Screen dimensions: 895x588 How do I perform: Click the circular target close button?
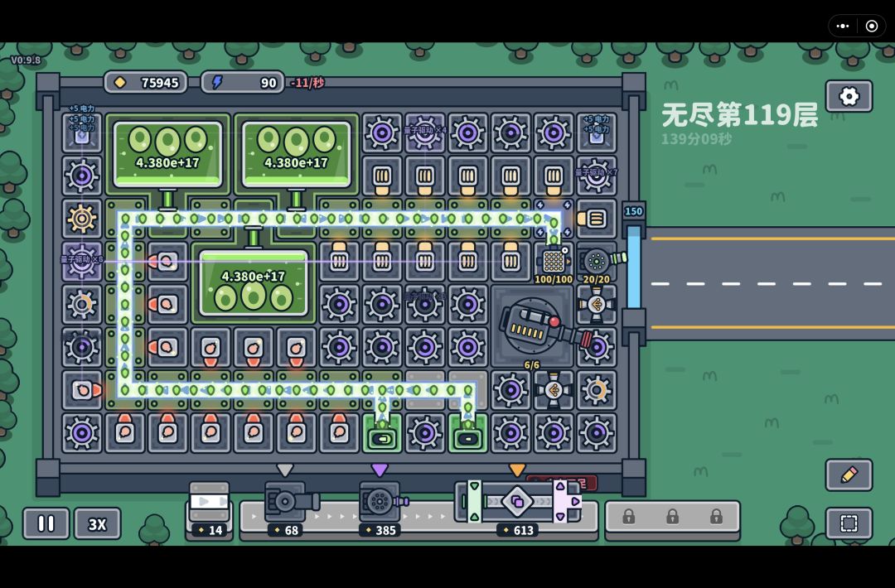[x=872, y=26]
